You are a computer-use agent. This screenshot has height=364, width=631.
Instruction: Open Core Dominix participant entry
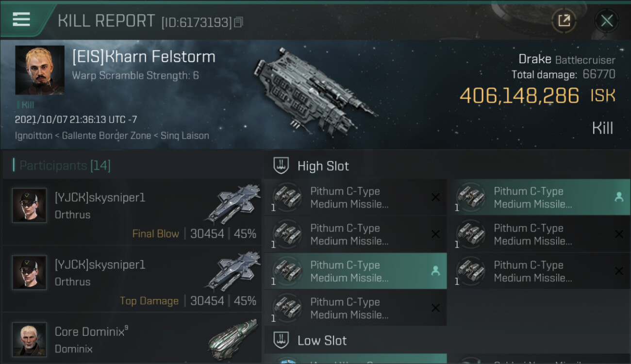tap(131, 340)
